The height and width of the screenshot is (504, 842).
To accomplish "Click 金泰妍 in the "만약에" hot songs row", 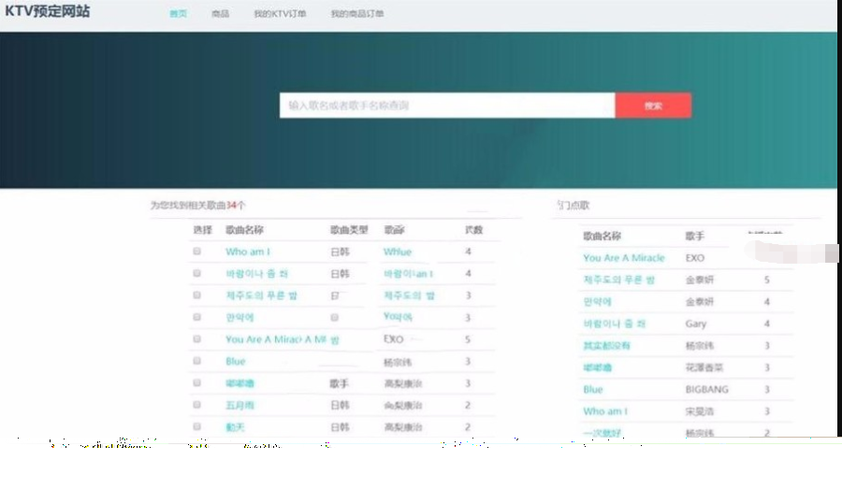I will (x=699, y=302).
